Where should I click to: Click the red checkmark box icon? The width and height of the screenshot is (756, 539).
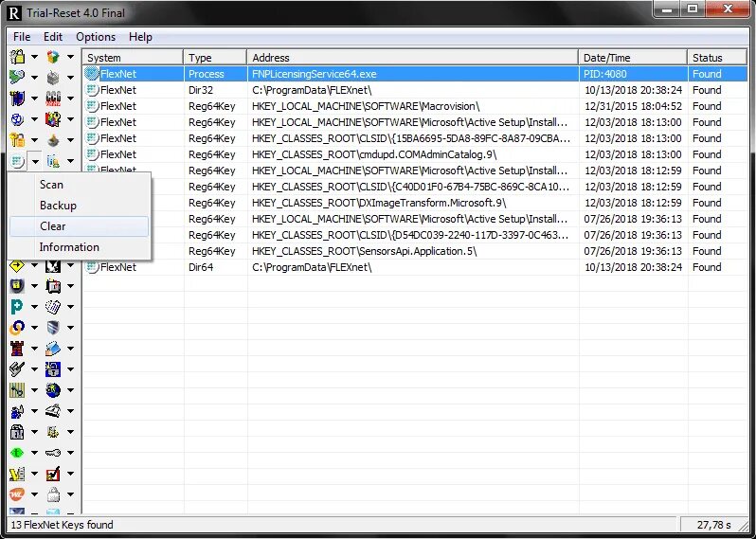pos(53,474)
